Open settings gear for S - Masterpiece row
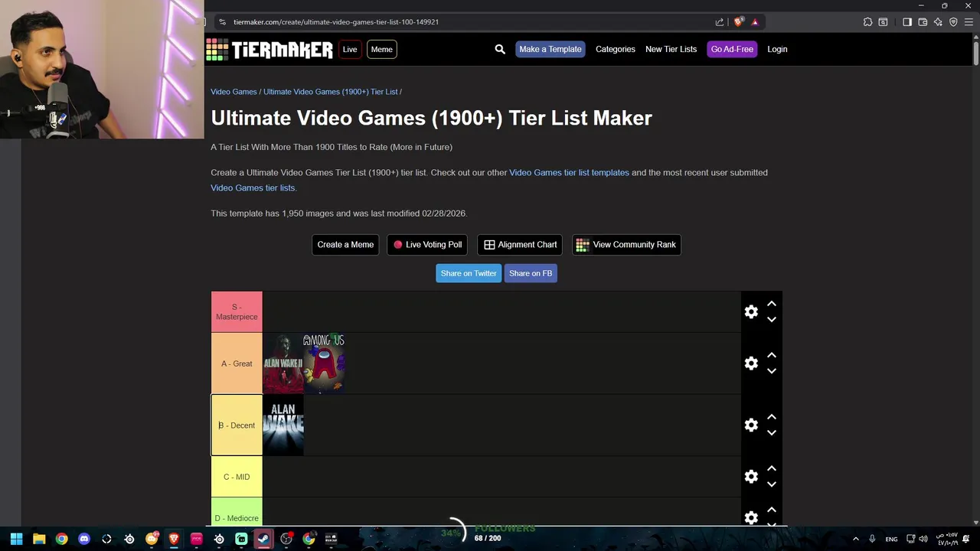 (x=751, y=311)
